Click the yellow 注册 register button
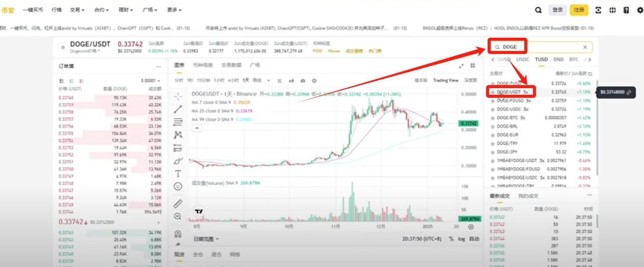This screenshot has height=267, width=644. tap(579, 10)
